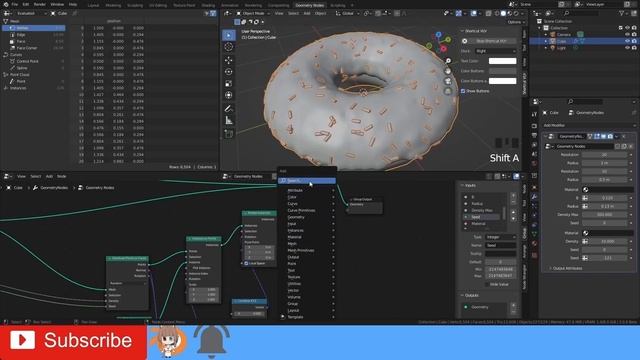
Task: Select the Face domain in the spreadsheet
Action: point(33,41)
